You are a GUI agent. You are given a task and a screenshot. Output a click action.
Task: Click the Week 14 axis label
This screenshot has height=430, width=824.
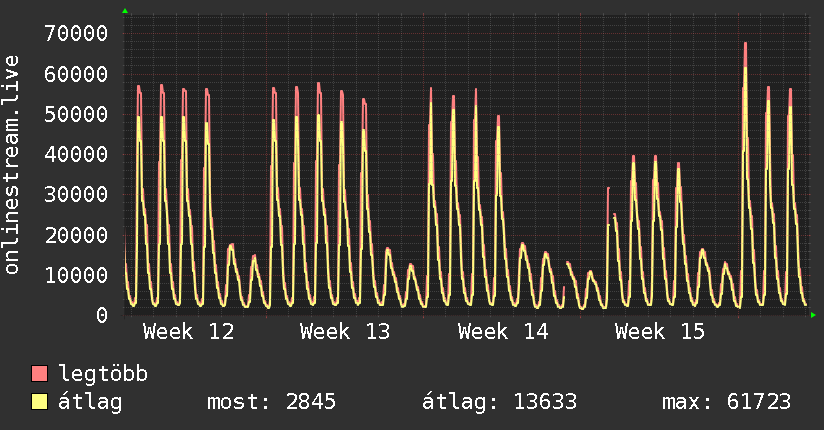tap(503, 332)
